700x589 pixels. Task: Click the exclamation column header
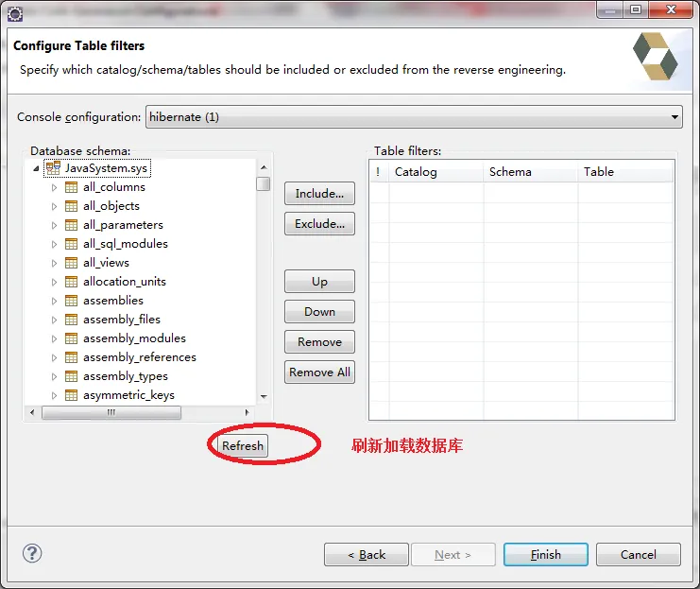coord(379,172)
